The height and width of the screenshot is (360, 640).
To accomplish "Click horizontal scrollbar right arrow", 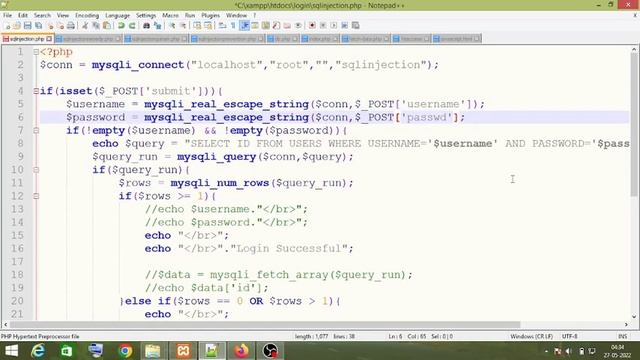I will coord(626,324).
